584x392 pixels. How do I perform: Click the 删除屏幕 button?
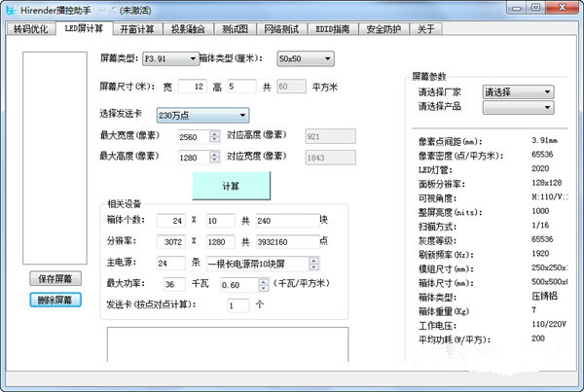coord(55,300)
